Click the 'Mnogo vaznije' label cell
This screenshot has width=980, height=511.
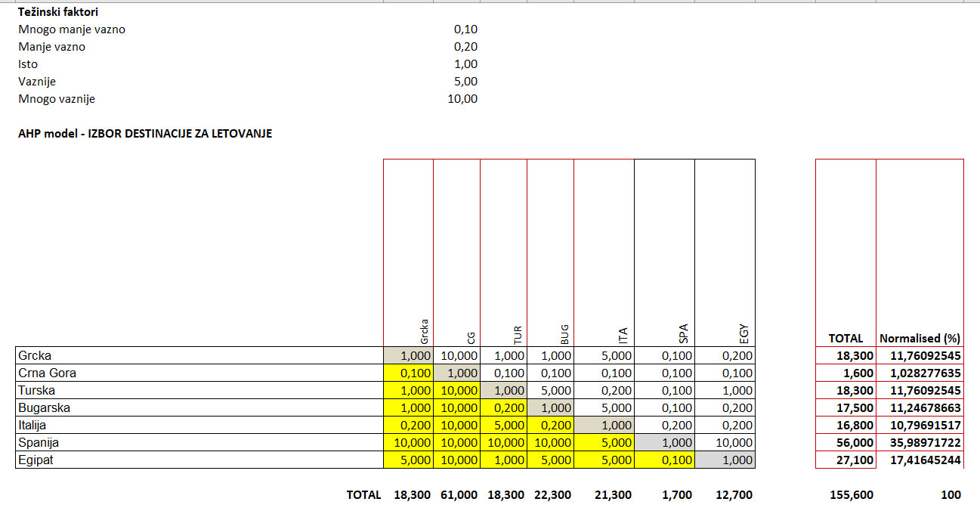[57, 99]
